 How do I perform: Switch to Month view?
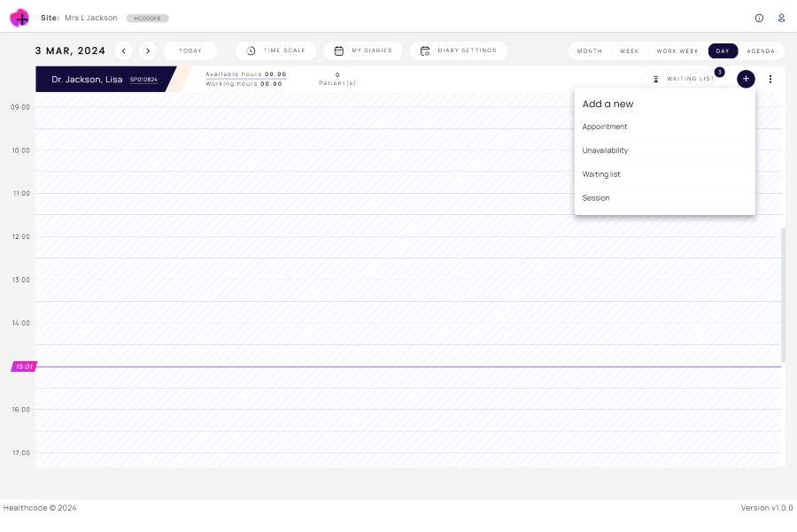point(589,50)
